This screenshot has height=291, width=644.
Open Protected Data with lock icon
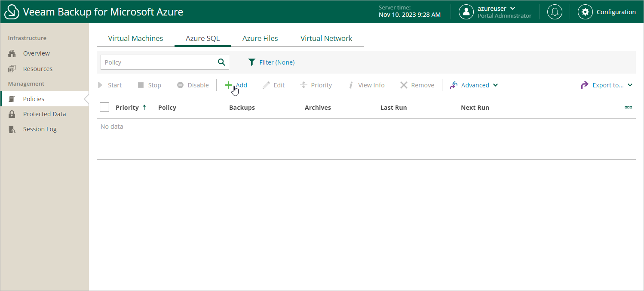point(44,114)
